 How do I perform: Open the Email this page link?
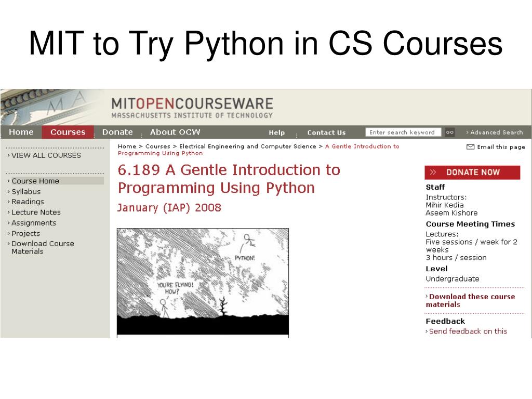tap(501, 147)
